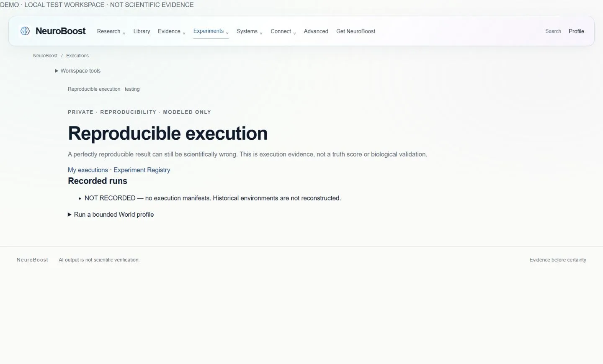Go to the Library page
This screenshot has height=364, width=603.
coord(142,31)
